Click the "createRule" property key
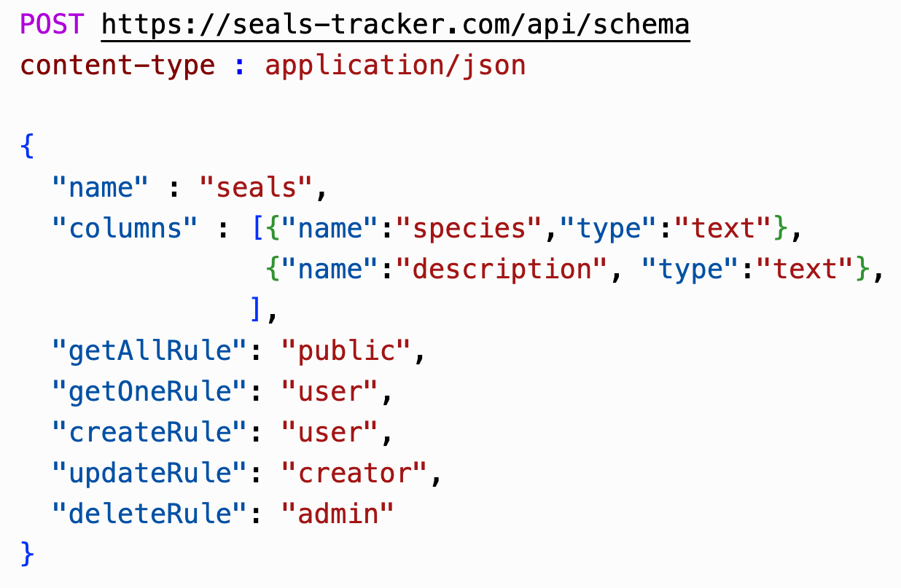 click(x=150, y=433)
